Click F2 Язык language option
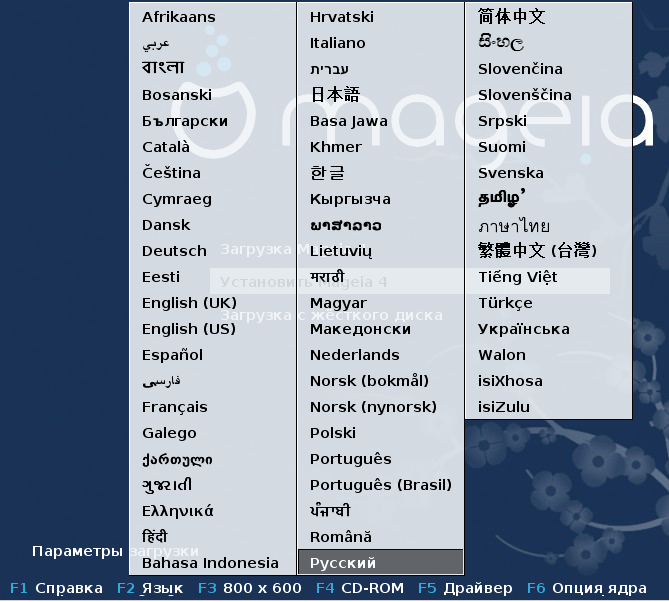Viewport: 669px width, 602px height. point(150,588)
